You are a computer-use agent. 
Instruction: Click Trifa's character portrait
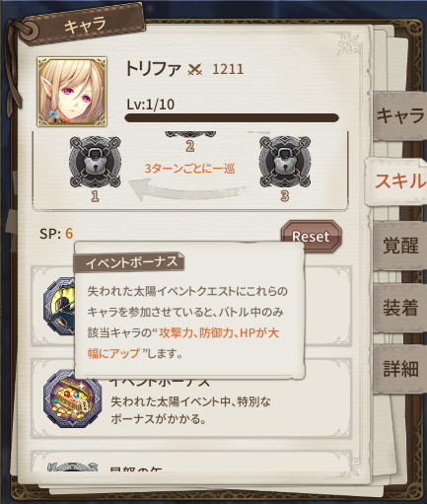[x=72, y=92]
